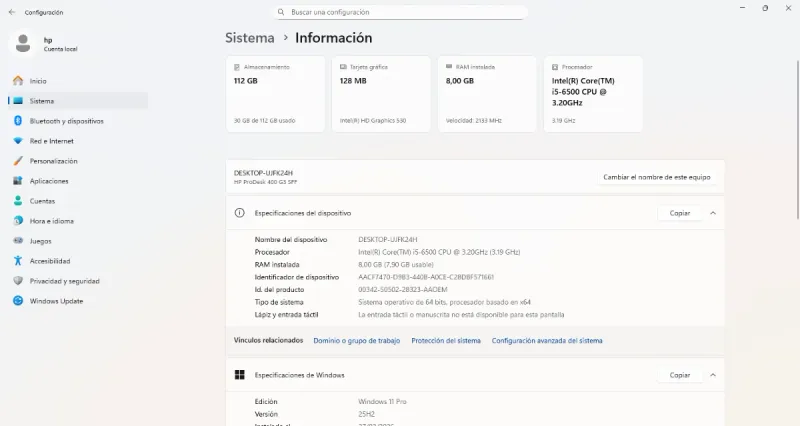Click the Inicio home icon

click(18, 81)
